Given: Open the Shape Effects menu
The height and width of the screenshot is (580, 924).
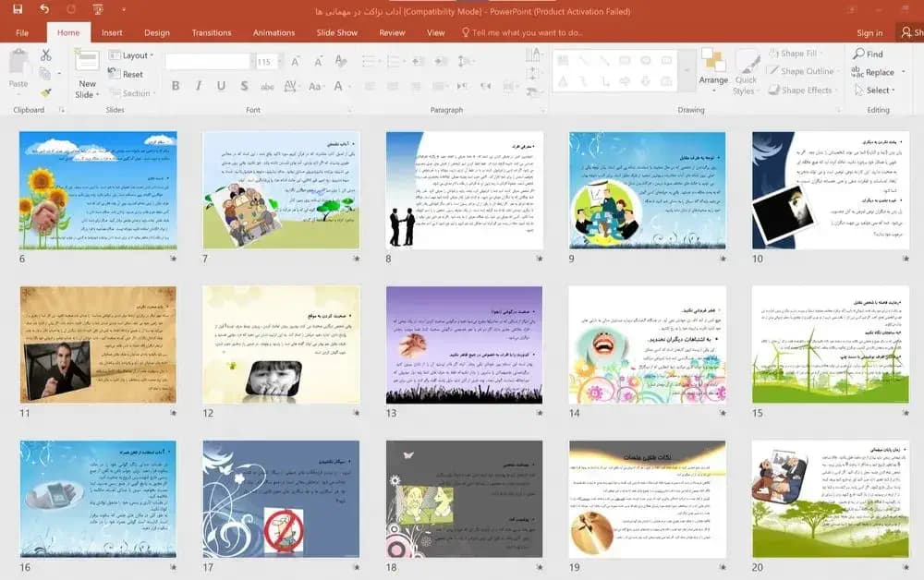Looking at the screenshot, I should [x=802, y=91].
